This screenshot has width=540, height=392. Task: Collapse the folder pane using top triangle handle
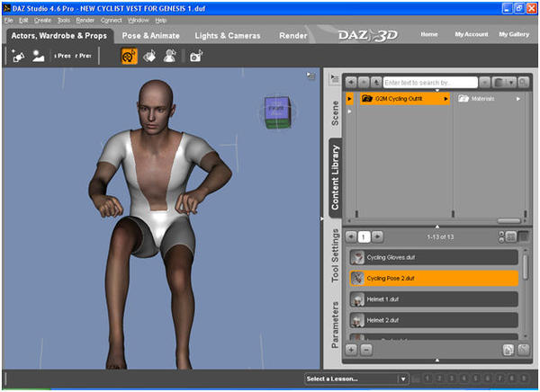tap(437, 91)
